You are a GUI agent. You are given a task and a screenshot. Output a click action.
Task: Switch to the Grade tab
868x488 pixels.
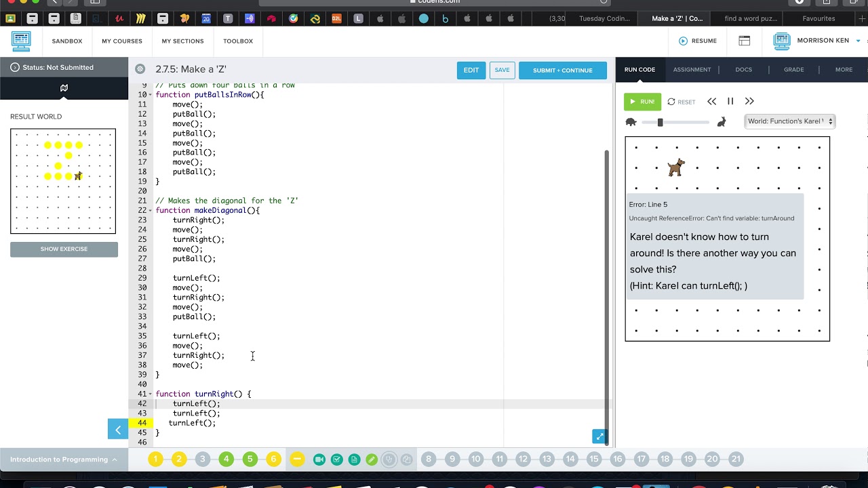[x=793, y=69]
